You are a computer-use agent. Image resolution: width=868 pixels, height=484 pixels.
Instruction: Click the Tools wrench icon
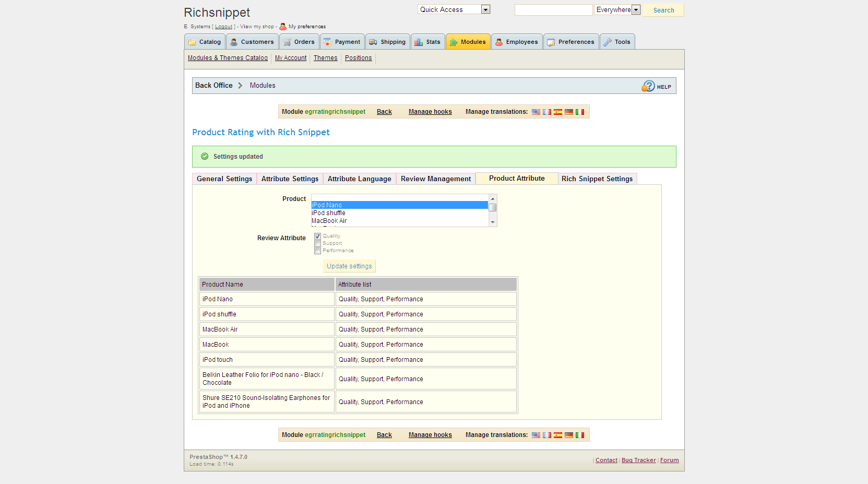(x=608, y=42)
